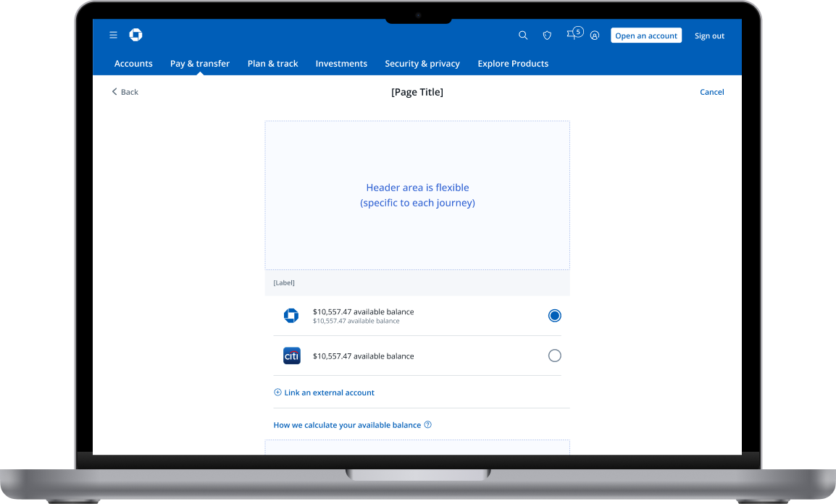
Task: Click the Chase row's smaller available balance subtext
Action: tap(356, 322)
